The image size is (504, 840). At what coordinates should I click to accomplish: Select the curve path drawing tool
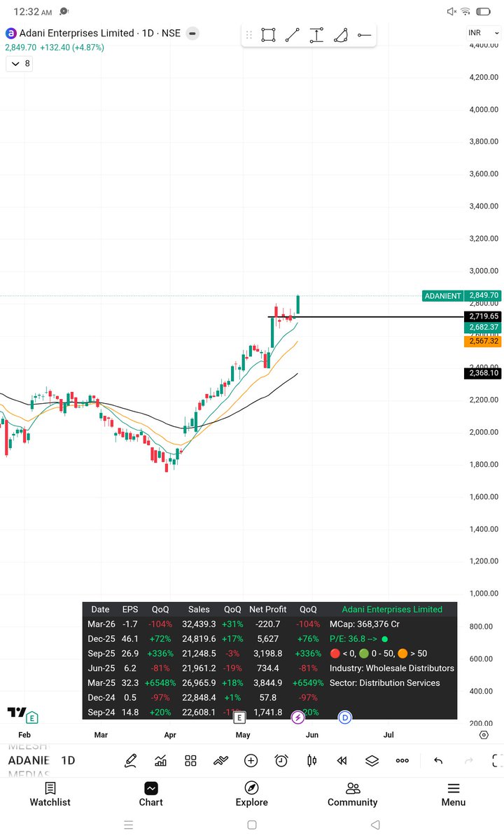[341, 35]
